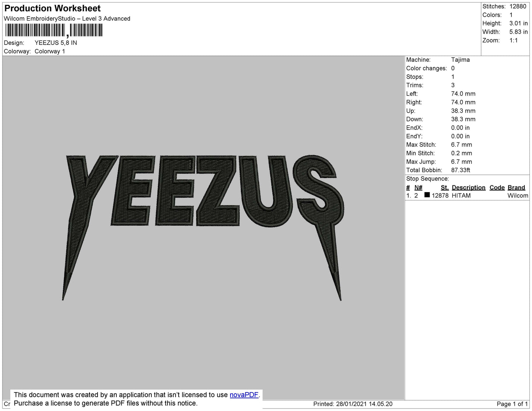Click the YEEZUS embroidery design preview
Image resolution: width=532 pixels, height=411 pixels.
pyautogui.click(x=203, y=227)
